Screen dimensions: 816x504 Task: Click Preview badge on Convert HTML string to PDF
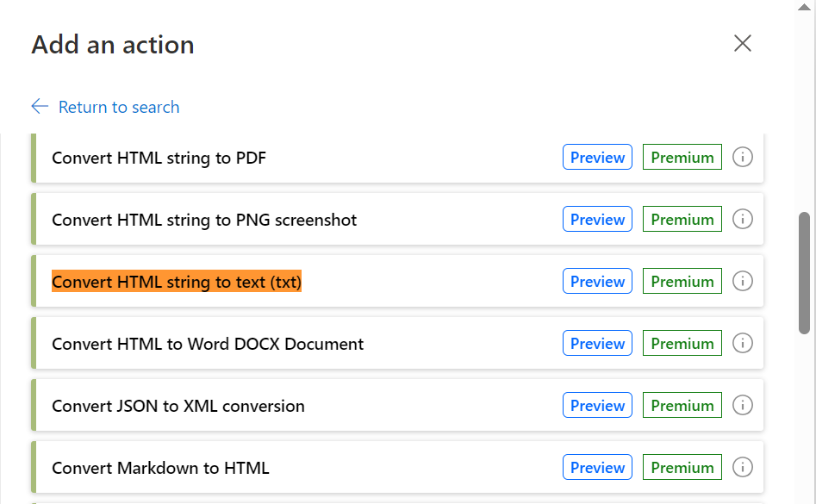tap(597, 157)
